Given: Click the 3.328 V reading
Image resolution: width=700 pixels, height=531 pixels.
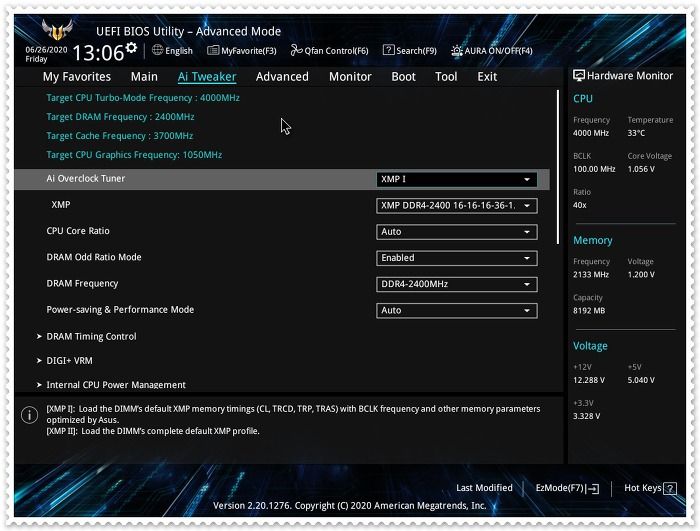Looking at the screenshot, I should (x=587, y=416).
